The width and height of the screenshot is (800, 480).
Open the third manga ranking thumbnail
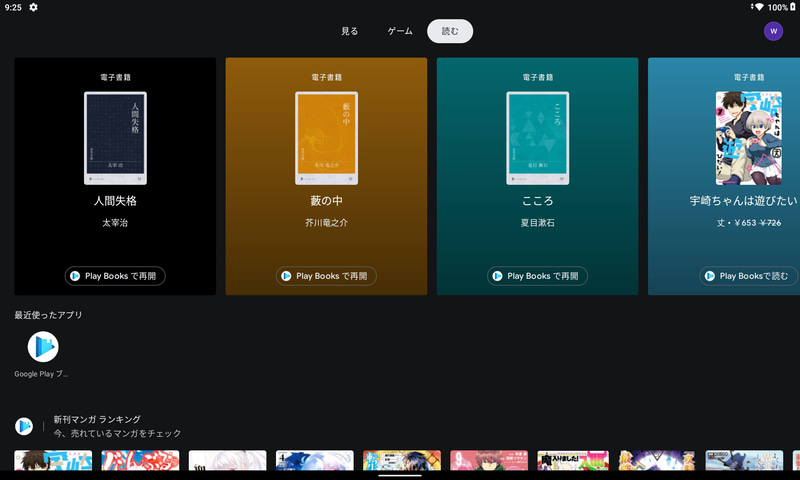[228, 460]
